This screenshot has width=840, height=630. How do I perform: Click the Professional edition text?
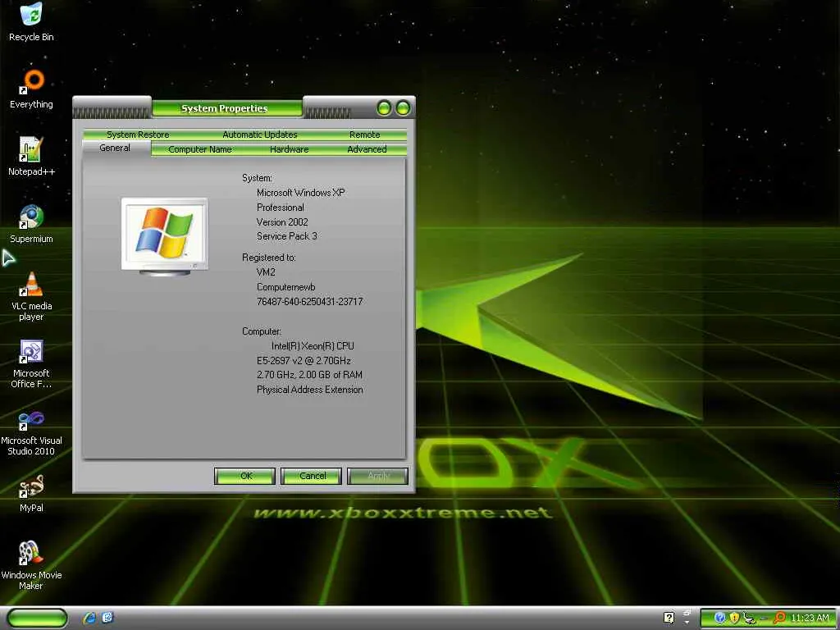click(x=281, y=208)
